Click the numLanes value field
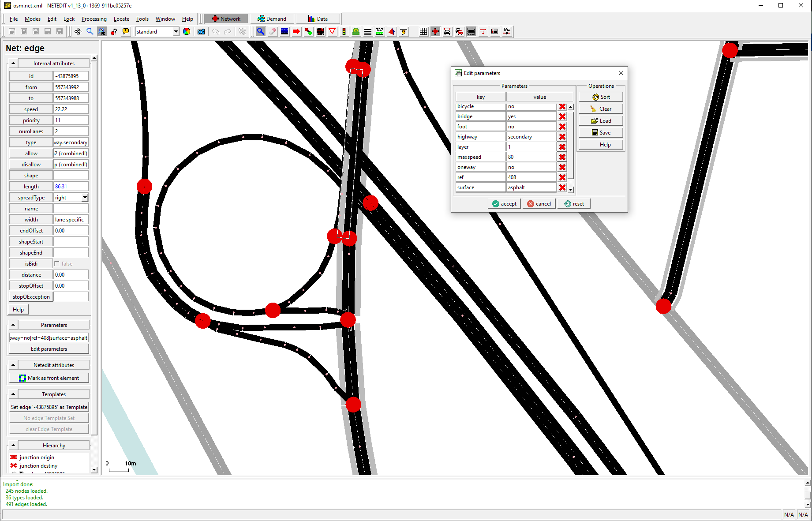The width and height of the screenshot is (812, 521). [71, 131]
